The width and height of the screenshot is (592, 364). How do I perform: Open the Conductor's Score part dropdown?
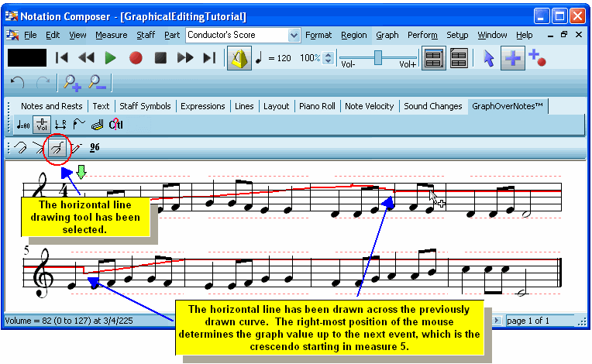tap(294, 36)
